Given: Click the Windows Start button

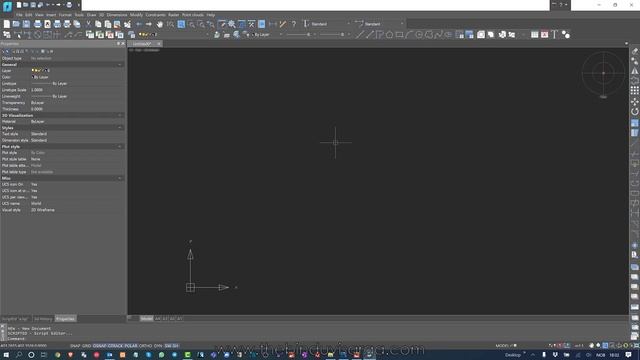Looking at the screenshot, I should click(6, 355).
